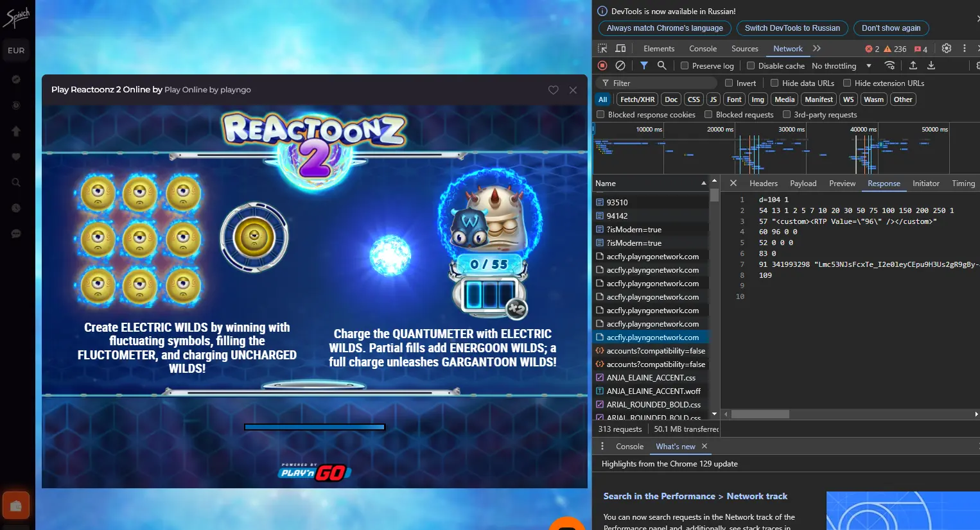This screenshot has width=980, height=530.
Task: Close the What's new drawer tab
Action: (704, 447)
